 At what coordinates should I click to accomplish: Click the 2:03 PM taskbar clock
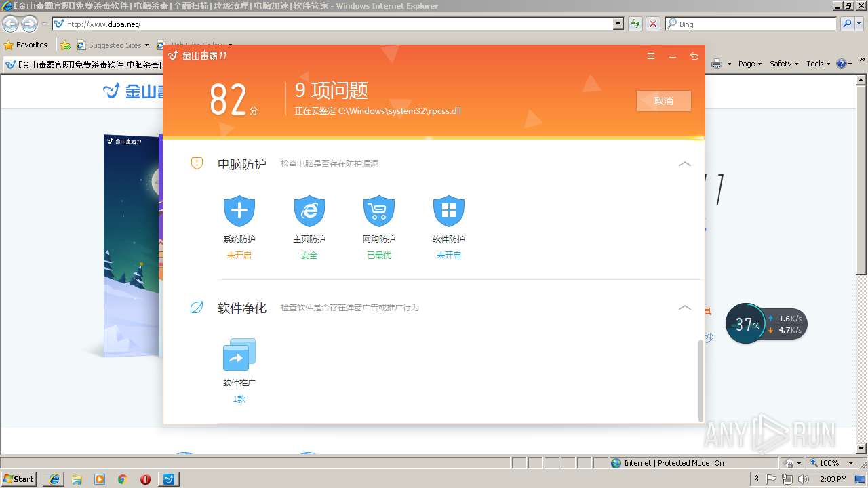(x=833, y=479)
